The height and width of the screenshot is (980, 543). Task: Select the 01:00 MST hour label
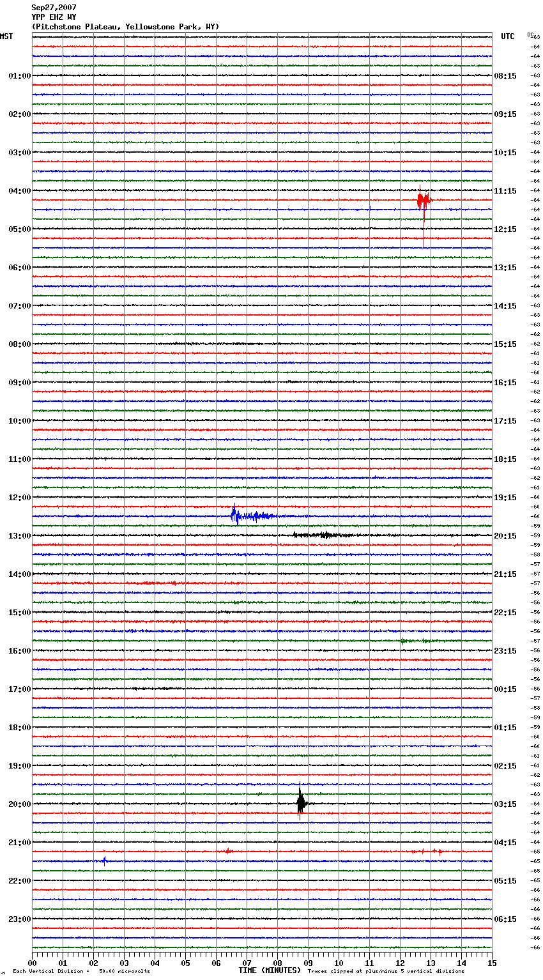pos(19,76)
